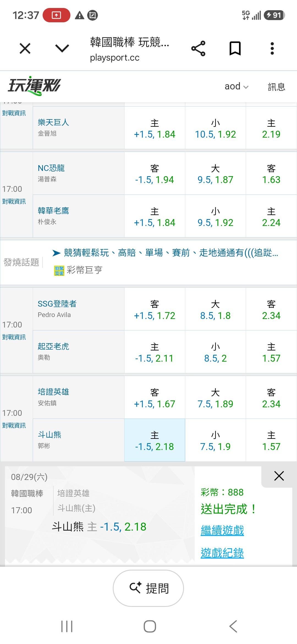Tap the 玩運彩 site logo
This screenshot has height=644, width=297.
[x=34, y=86]
